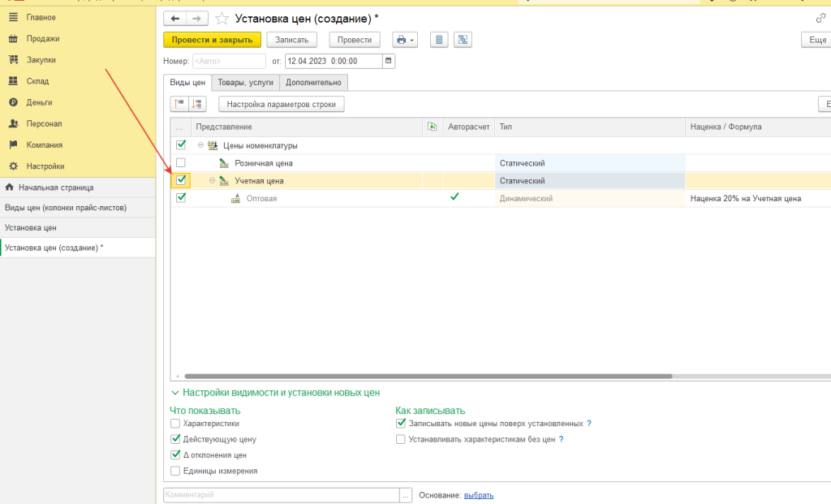Click the Розничная цена row icon
Screen dimensions: 831x504
(224, 163)
